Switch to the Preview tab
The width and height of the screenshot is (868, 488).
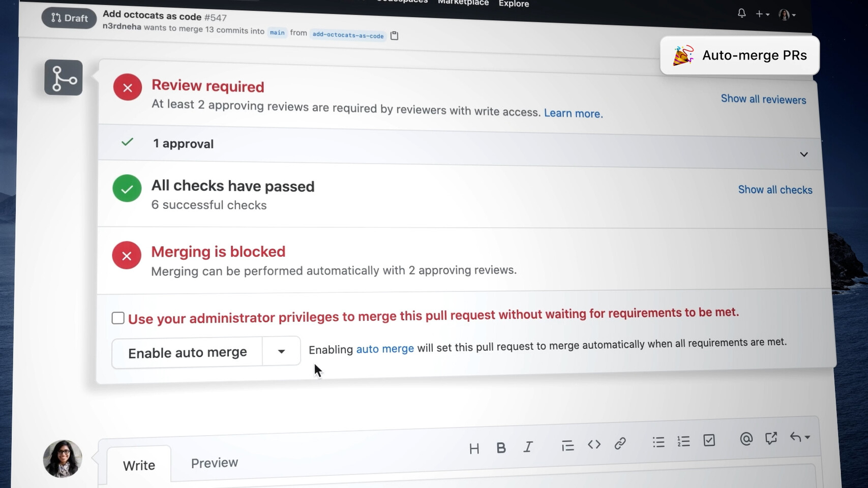[214, 463]
